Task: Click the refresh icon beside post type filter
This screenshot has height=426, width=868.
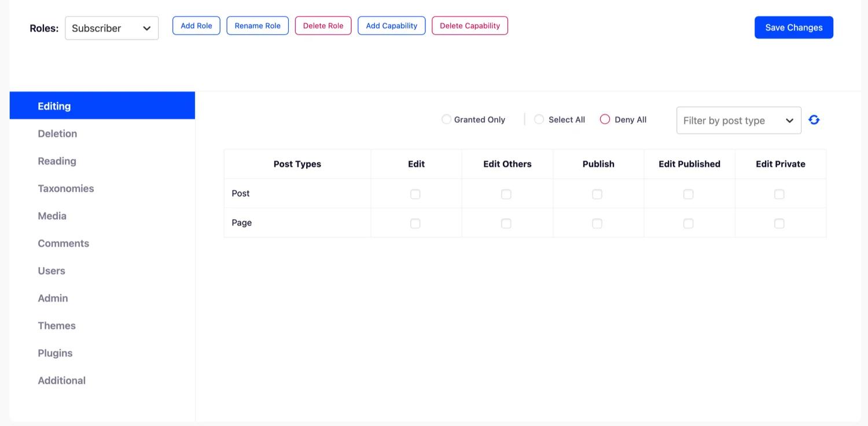Action: tap(814, 120)
